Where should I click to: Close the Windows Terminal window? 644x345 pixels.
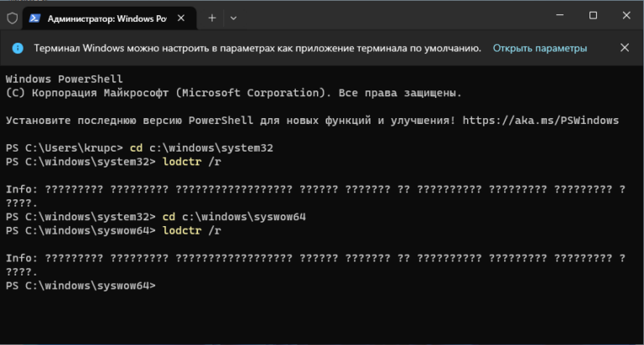[x=626, y=16]
